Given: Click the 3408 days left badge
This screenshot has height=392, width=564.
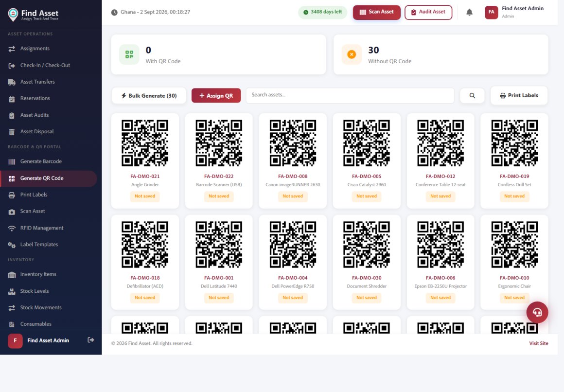Looking at the screenshot, I should click(x=323, y=12).
